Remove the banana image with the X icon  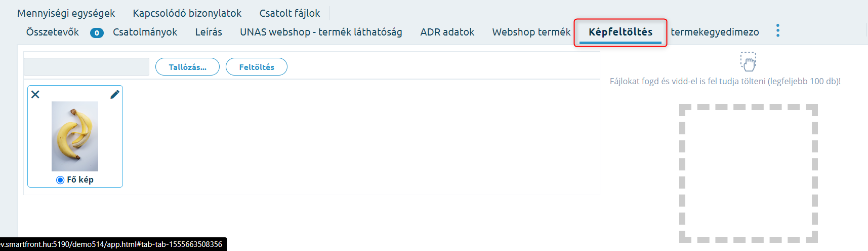[x=35, y=94]
